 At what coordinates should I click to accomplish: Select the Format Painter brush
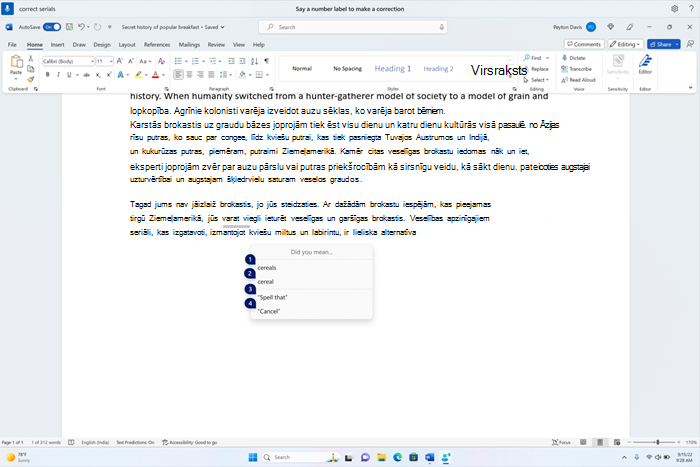coord(30,79)
